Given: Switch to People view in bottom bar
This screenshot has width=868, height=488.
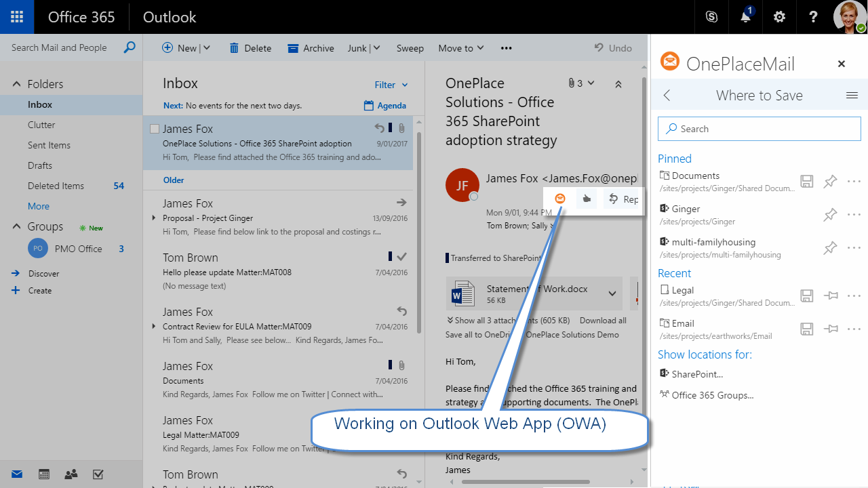Looking at the screenshot, I should pyautogui.click(x=71, y=474).
